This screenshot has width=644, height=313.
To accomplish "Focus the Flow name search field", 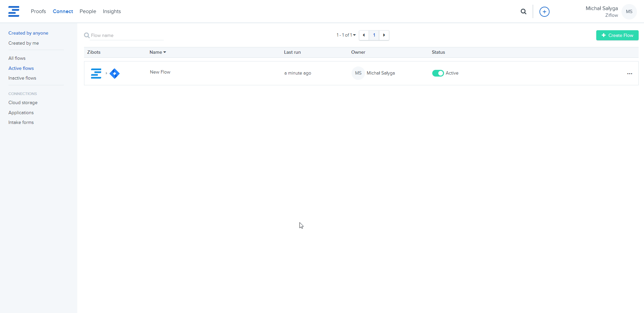I will [x=126, y=36].
